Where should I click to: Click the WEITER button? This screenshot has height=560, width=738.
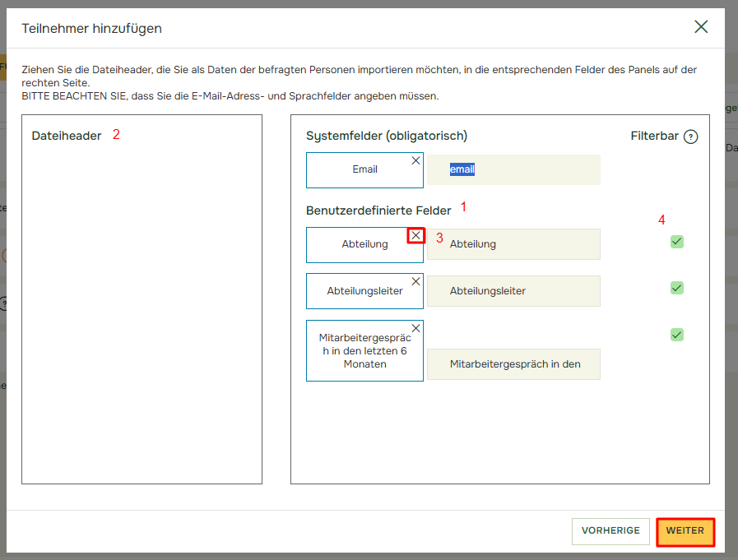click(685, 531)
